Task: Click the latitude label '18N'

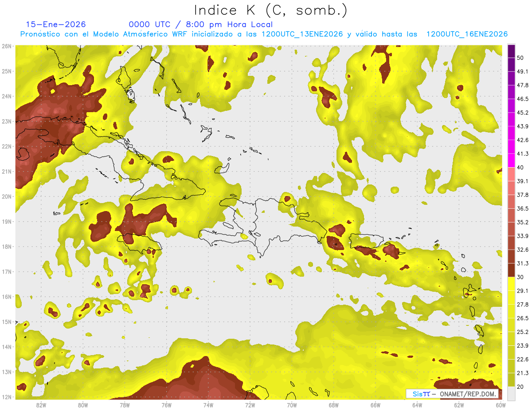Action: point(6,247)
